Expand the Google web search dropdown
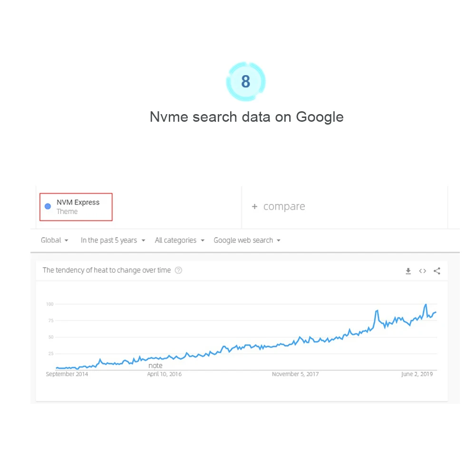476x476 pixels. [x=247, y=240]
